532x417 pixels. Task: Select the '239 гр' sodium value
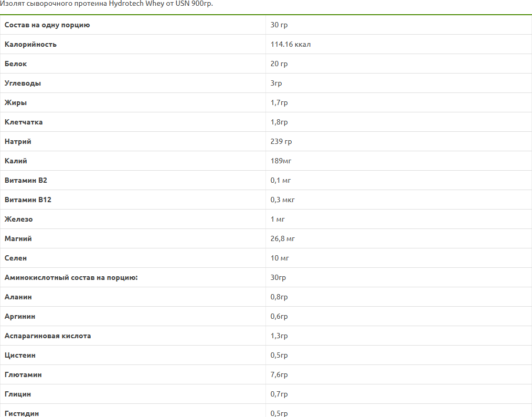pos(281,142)
